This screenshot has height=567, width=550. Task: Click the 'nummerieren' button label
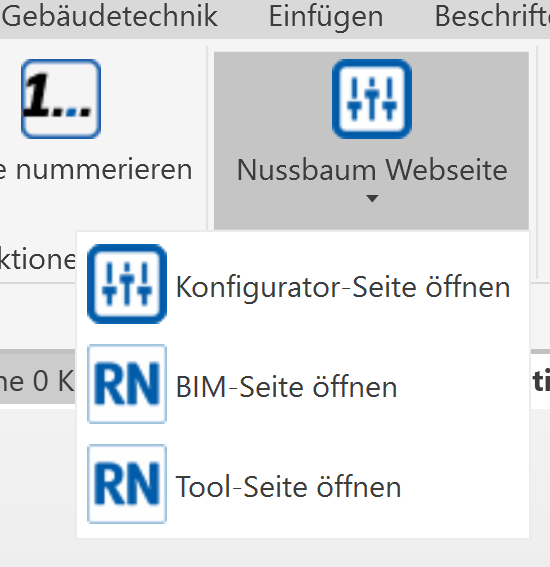coord(104,170)
